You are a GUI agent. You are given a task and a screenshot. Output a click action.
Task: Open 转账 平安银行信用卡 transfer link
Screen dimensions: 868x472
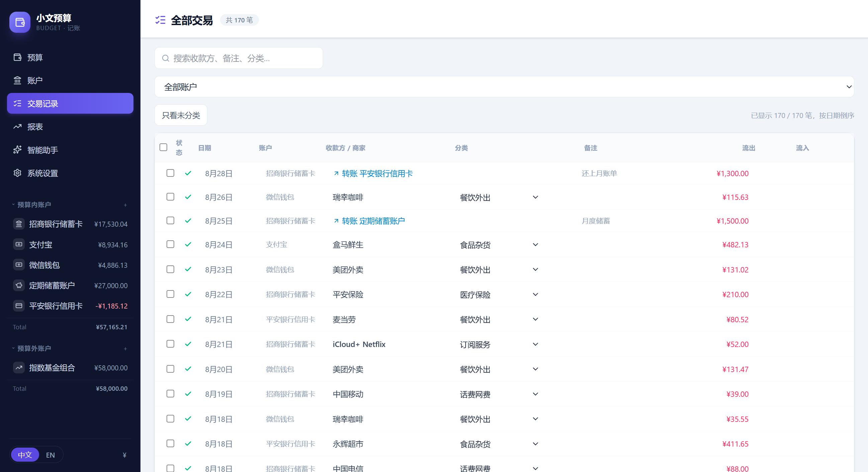(373, 173)
